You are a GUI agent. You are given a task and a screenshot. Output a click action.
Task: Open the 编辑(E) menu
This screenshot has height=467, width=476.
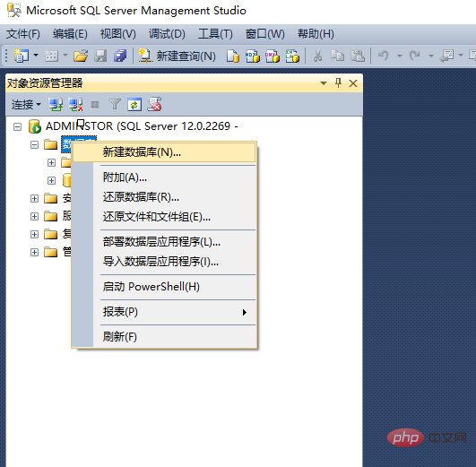click(70, 34)
